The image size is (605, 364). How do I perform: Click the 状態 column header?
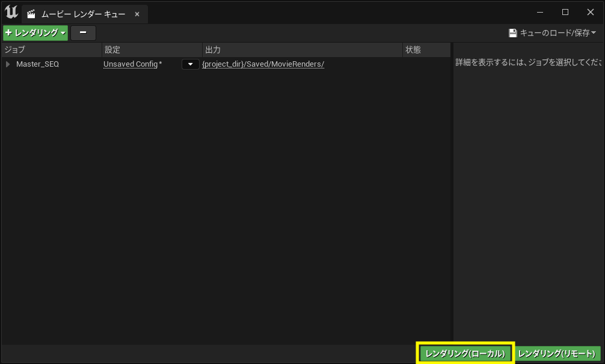click(414, 49)
